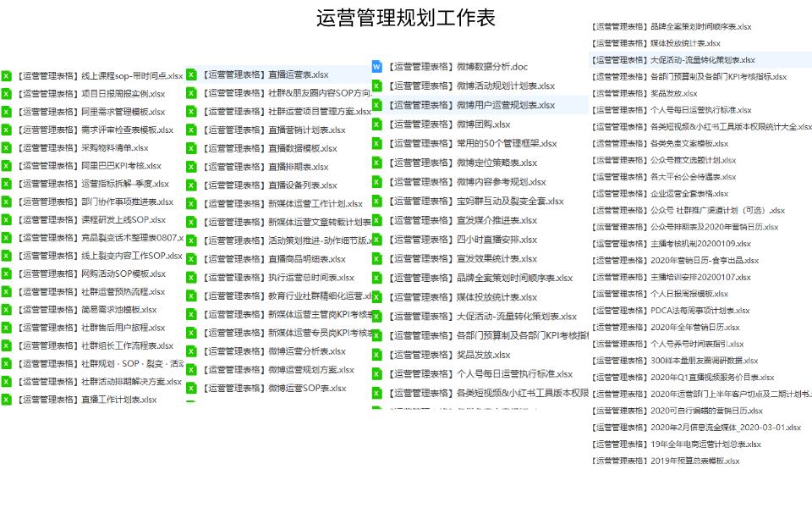This screenshot has height=508, width=812.
Task: Click the Excel icon beside 阿里巴巴KPI考核.xlsx
Action: 7,164
